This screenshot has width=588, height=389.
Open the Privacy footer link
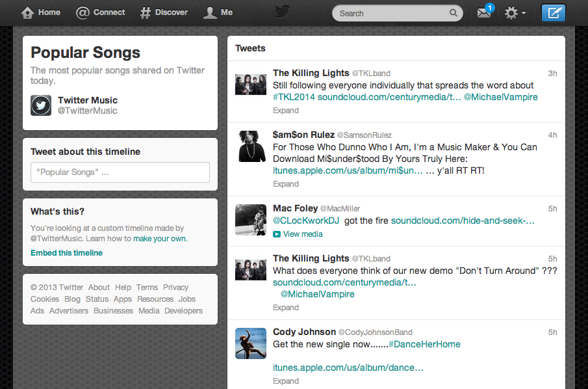coord(175,288)
